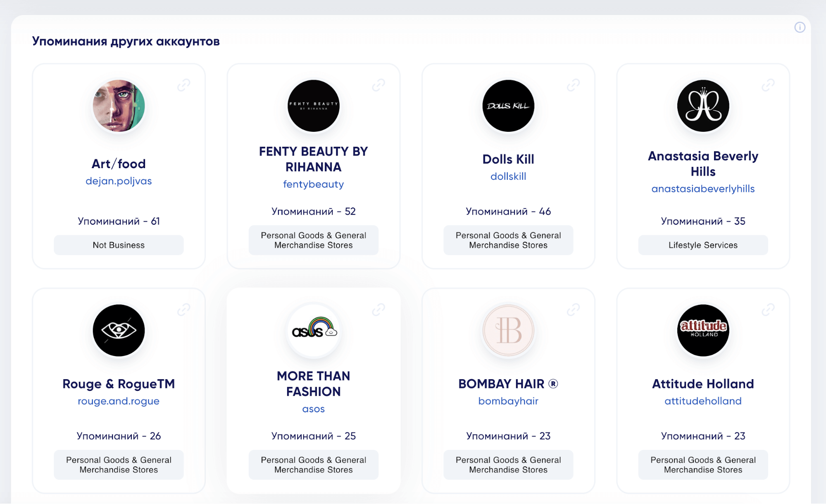Open link icon on Art/food card
This screenshot has width=826, height=504.
click(x=184, y=85)
